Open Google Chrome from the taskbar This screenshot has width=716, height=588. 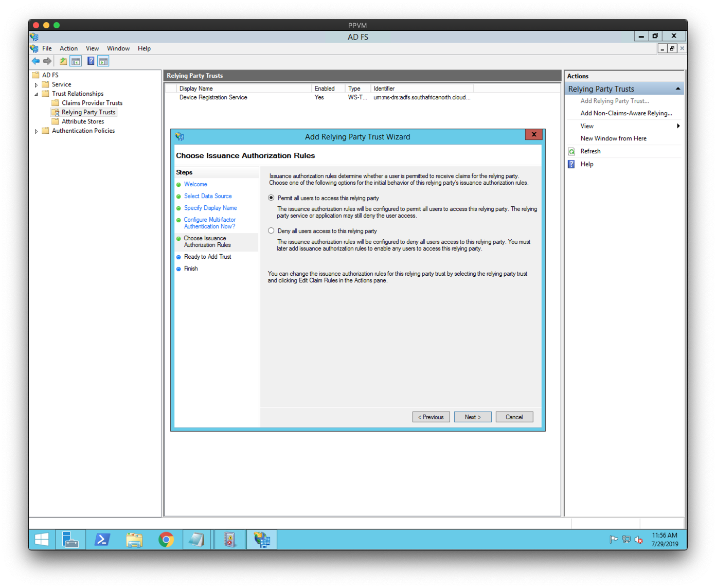click(166, 540)
